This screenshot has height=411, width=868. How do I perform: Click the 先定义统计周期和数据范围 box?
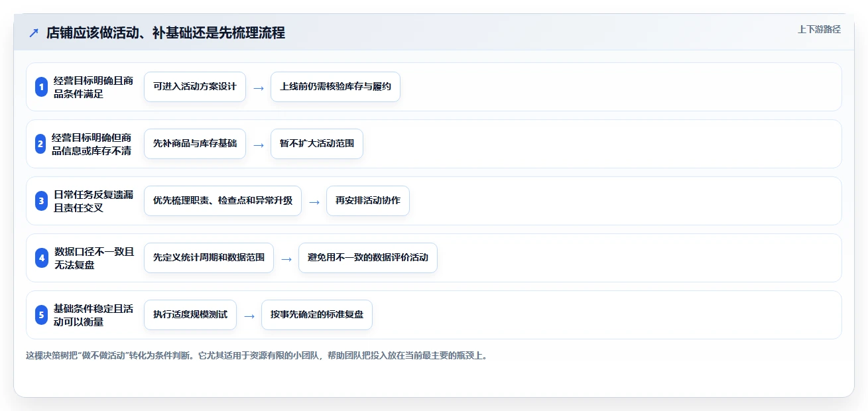coord(209,258)
